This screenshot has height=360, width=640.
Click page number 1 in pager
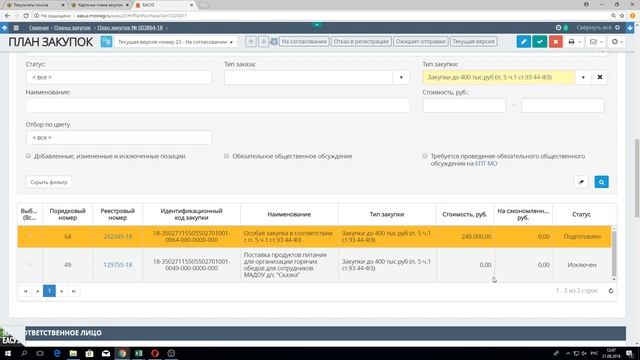pos(49,291)
